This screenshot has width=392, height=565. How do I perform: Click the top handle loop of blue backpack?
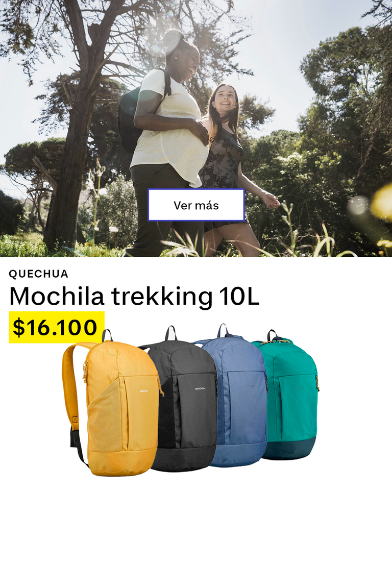pos(224,330)
